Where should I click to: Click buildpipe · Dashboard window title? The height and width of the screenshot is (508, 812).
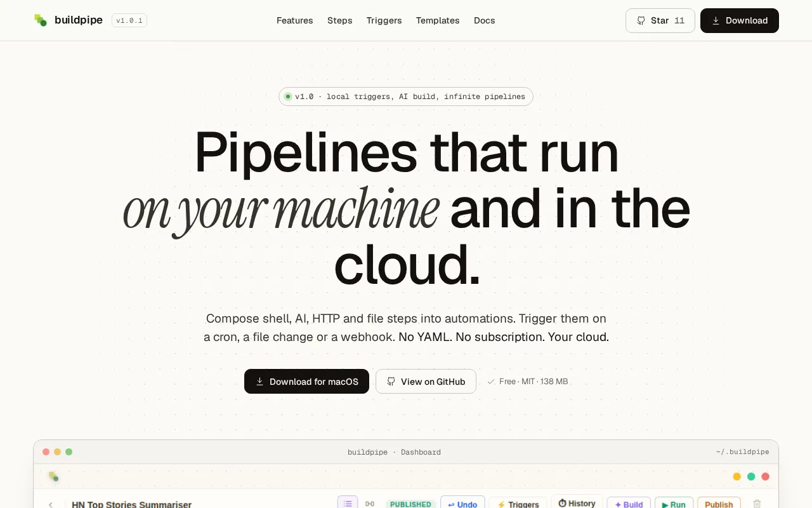point(394,452)
